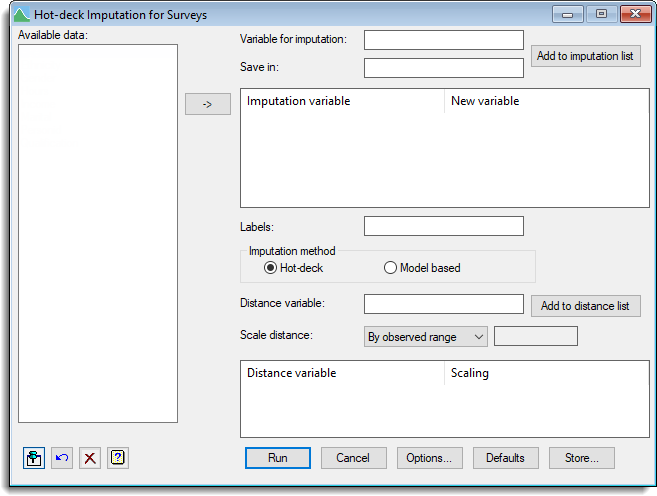Select the Model based radio button

pyautogui.click(x=390, y=268)
